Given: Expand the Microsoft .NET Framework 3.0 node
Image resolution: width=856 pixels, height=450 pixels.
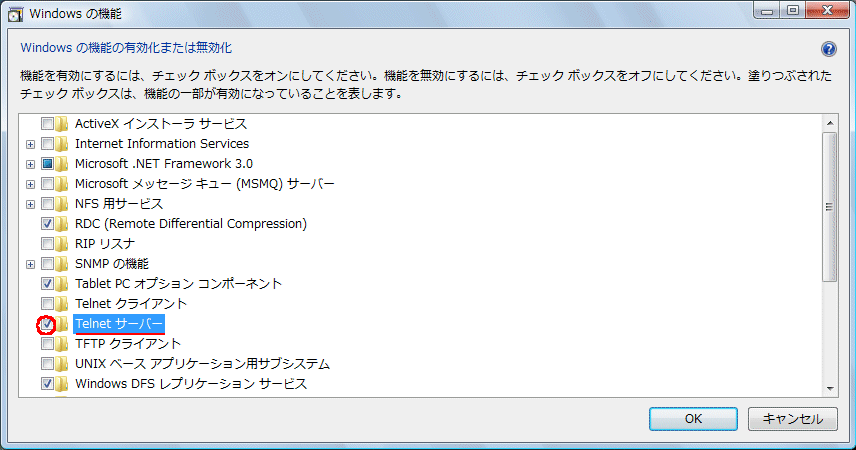Looking at the screenshot, I should [31, 164].
